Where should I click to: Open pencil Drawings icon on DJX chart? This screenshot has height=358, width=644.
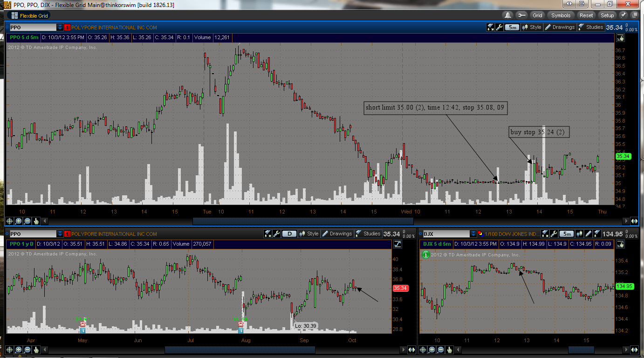coord(588,234)
